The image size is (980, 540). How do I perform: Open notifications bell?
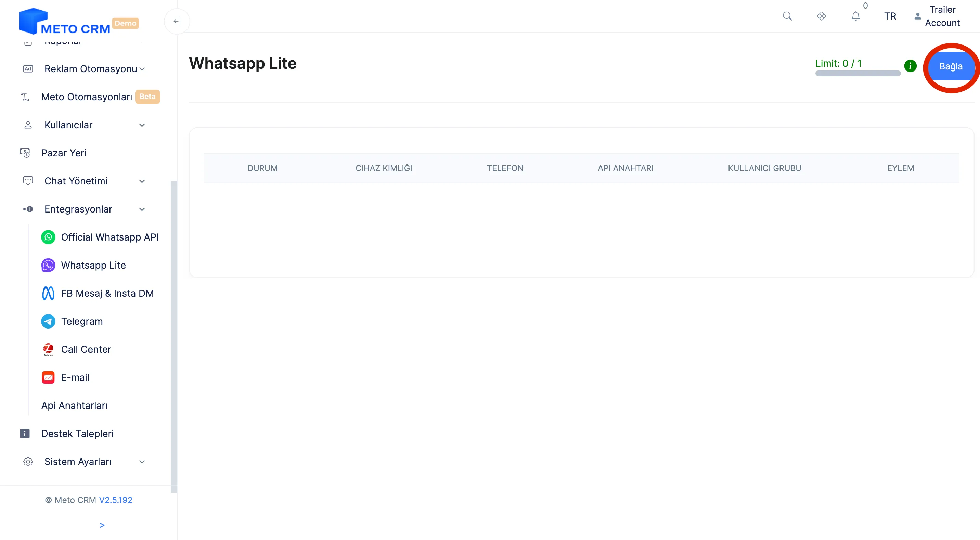tap(855, 16)
